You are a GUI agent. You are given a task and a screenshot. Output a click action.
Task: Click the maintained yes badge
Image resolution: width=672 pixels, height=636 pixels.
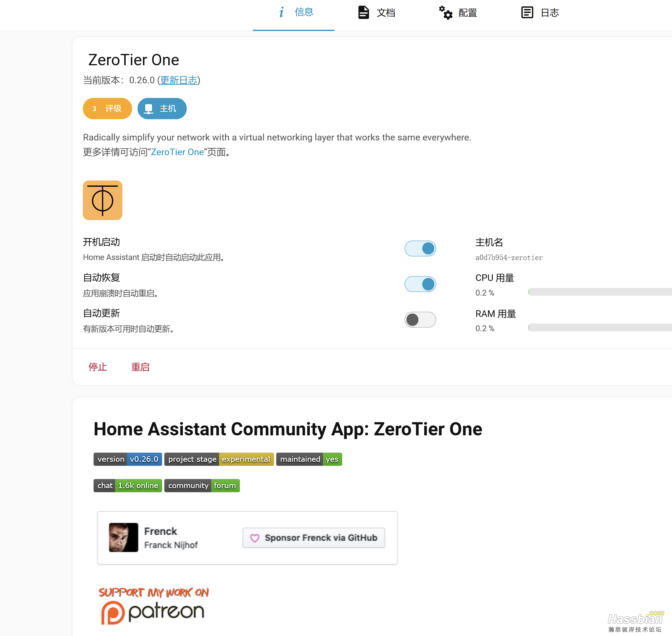click(309, 459)
